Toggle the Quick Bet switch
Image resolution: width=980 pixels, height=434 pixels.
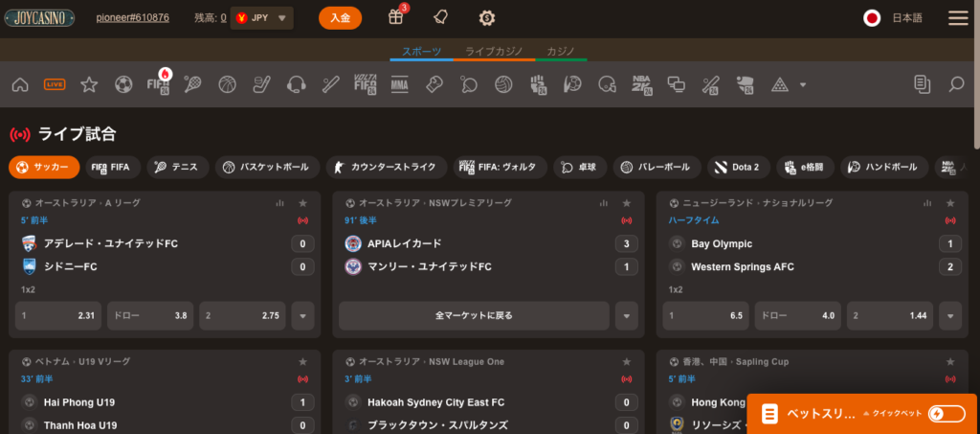coord(947,413)
